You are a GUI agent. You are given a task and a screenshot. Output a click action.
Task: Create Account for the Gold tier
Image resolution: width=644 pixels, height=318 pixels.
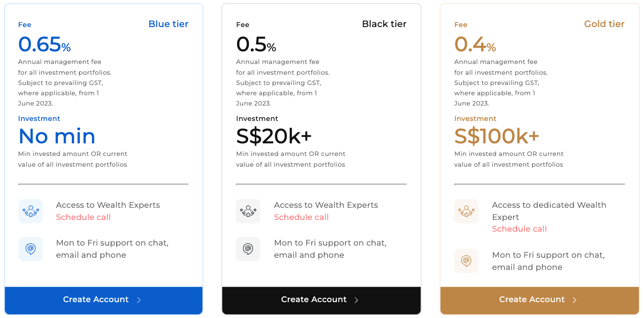(539, 300)
